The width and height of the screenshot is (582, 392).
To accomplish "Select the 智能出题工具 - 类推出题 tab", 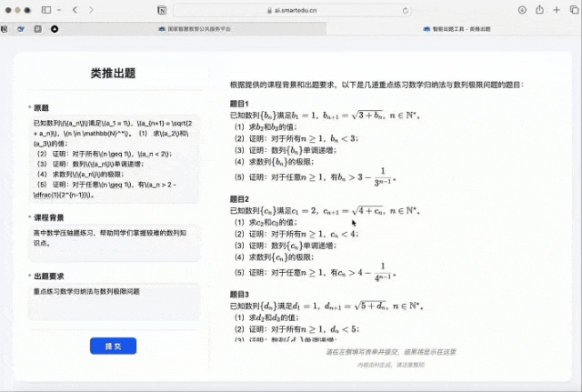I will [x=457, y=28].
